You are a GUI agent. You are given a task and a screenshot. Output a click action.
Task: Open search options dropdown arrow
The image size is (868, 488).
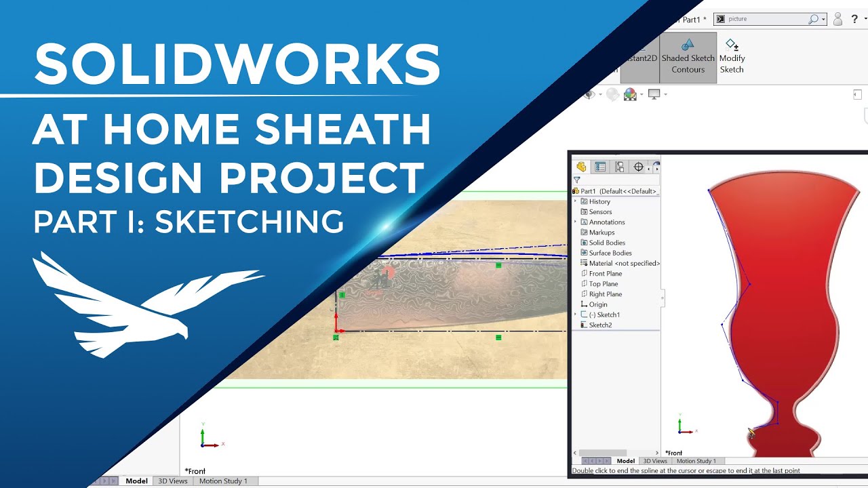click(x=823, y=20)
